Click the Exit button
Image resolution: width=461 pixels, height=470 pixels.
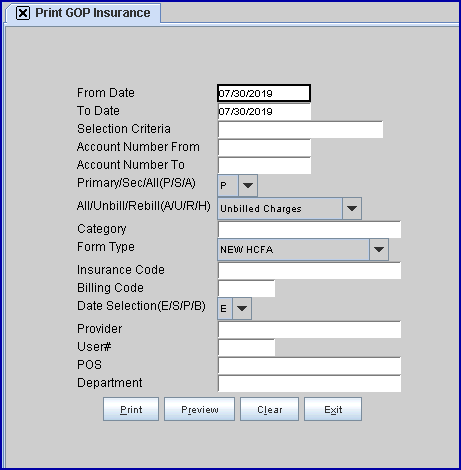(333, 409)
